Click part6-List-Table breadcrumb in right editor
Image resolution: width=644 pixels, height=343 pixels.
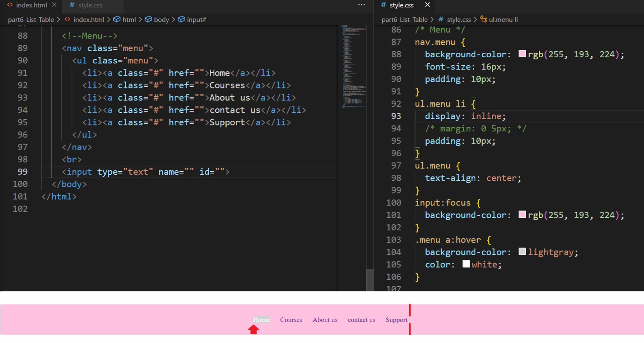405,19
